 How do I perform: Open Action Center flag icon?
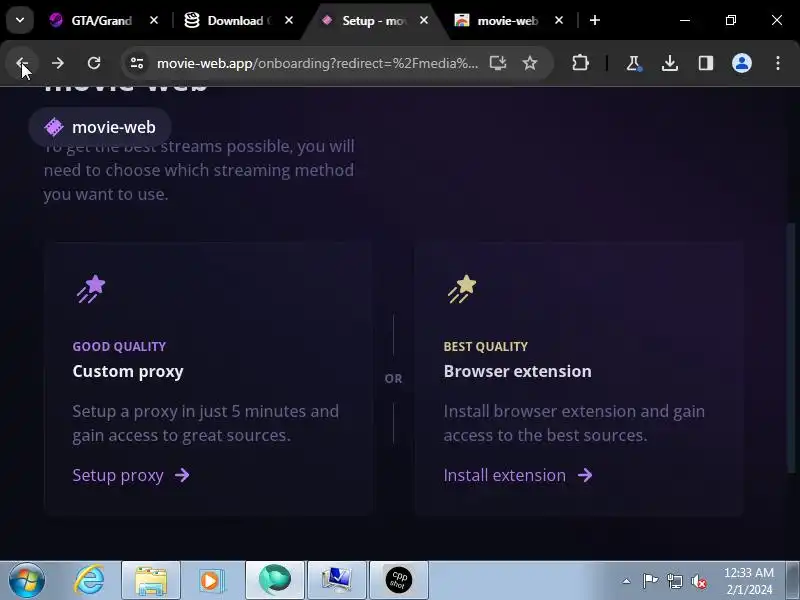(x=650, y=581)
